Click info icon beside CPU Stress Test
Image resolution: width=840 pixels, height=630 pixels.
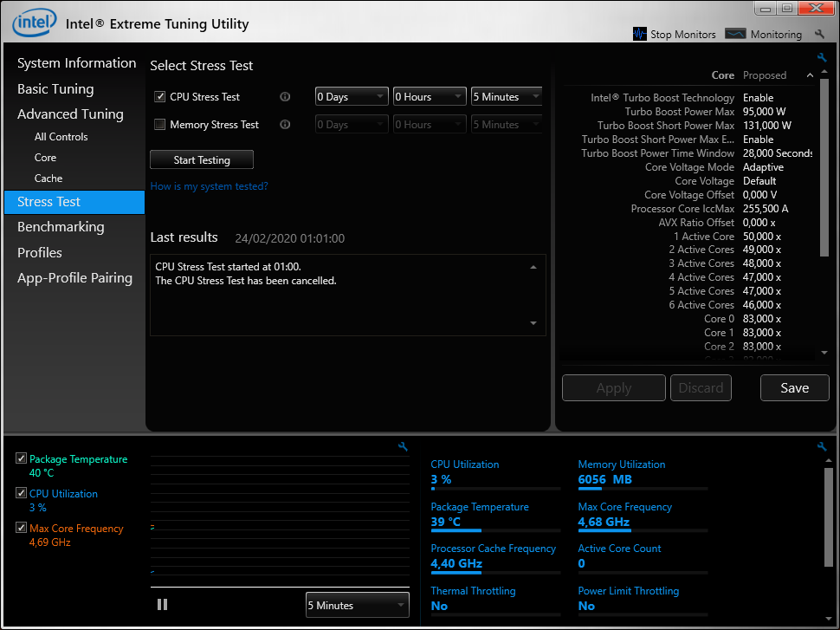coord(285,96)
